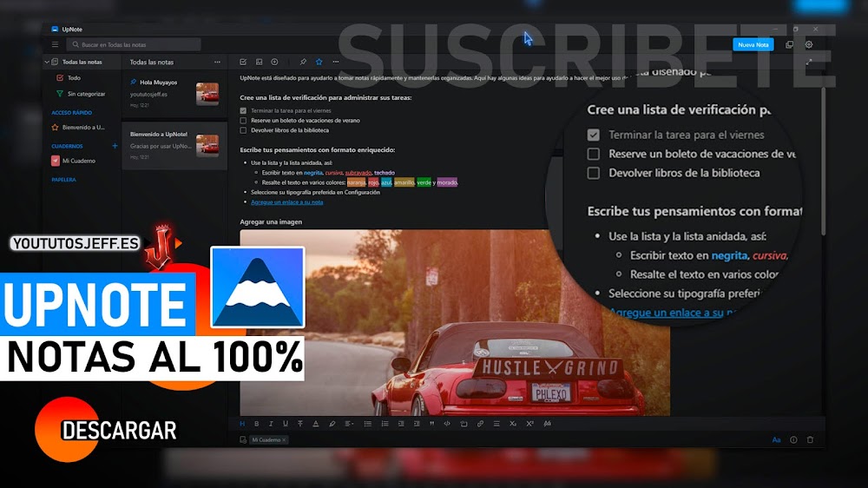
Task: Check 'Reserve un boleto de vacaciones' checkbox
Action: click(243, 120)
